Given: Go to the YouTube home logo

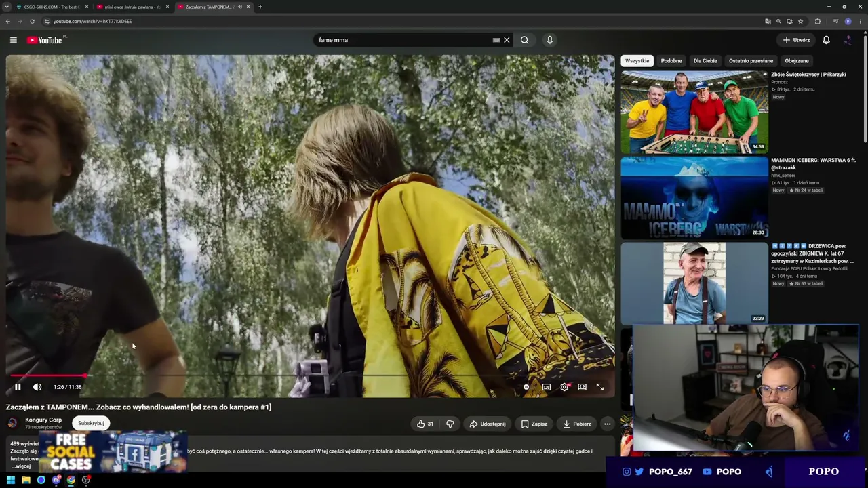Looking at the screenshot, I should [x=45, y=40].
